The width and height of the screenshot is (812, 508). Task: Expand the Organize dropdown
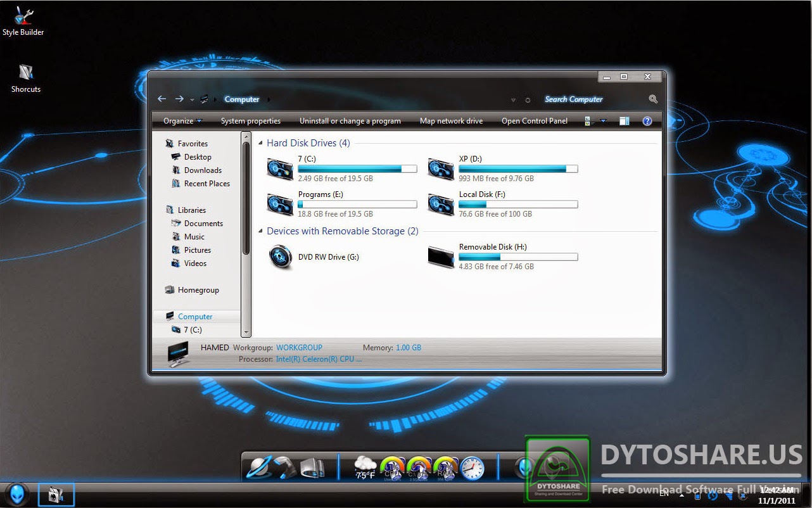(182, 120)
